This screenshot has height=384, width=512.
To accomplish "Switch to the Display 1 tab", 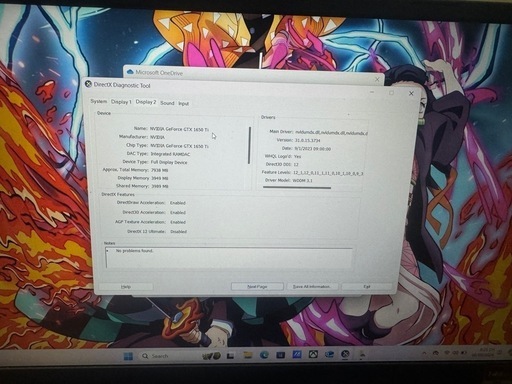I will (x=121, y=102).
